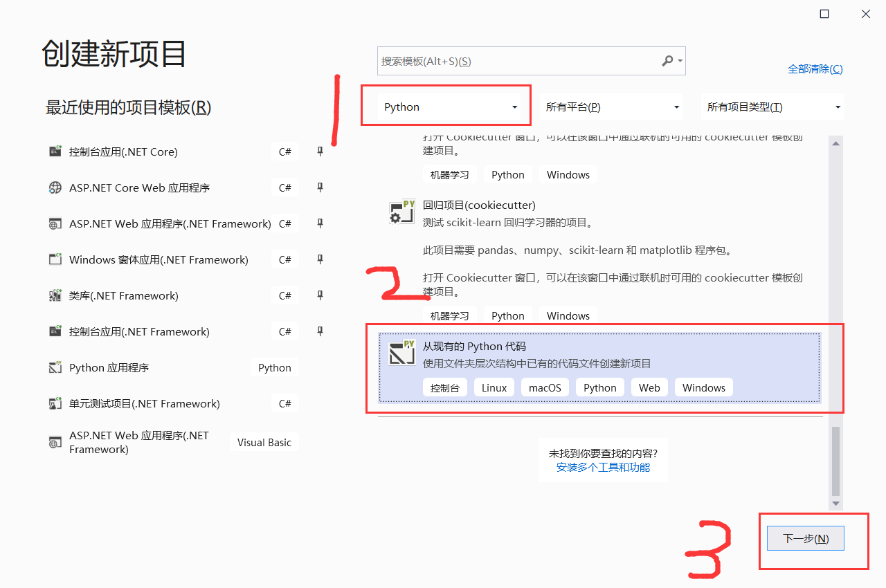Click the Python tag on existing Python code
The height and width of the screenshot is (588, 886).
pyautogui.click(x=600, y=387)
